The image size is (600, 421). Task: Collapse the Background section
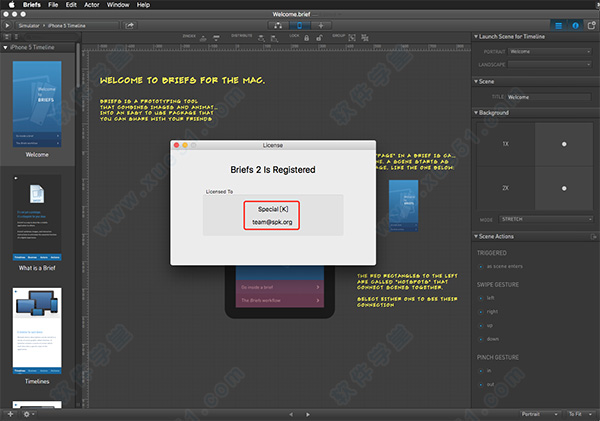(x=476, y=113)
